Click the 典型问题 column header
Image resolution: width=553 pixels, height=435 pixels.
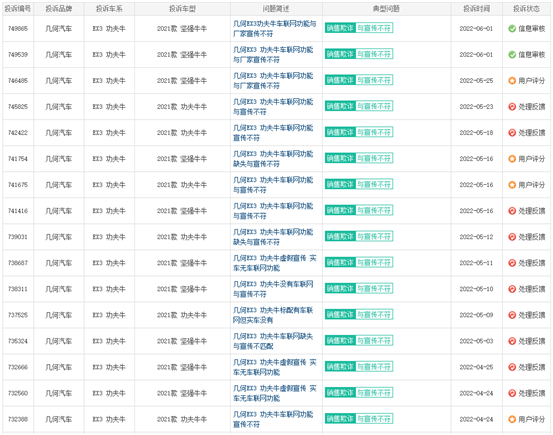point(386,9)
